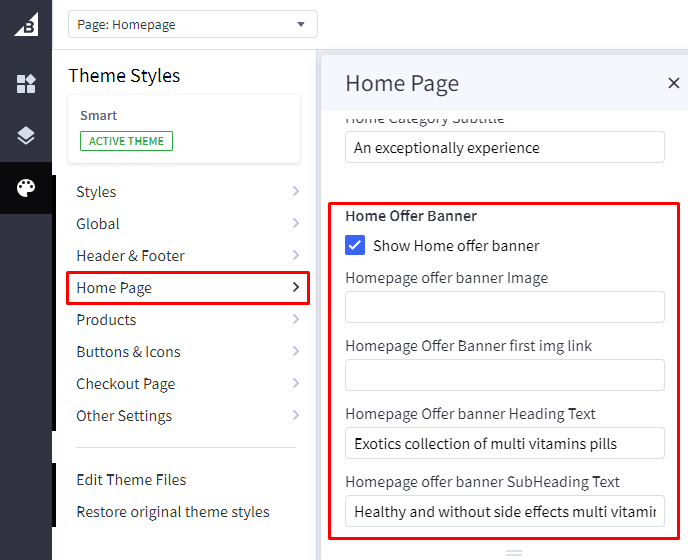Expand the Styles section

coord(187,192)
